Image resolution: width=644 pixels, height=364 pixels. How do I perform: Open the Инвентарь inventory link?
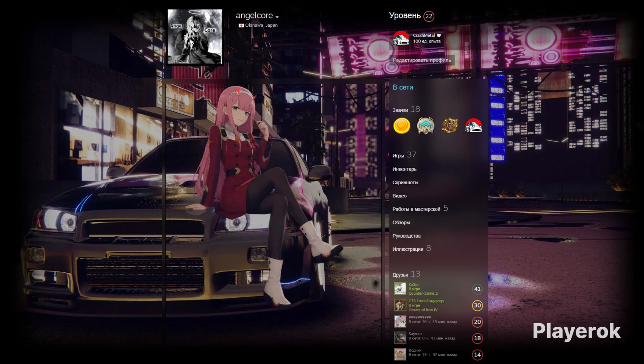point(404,169)
